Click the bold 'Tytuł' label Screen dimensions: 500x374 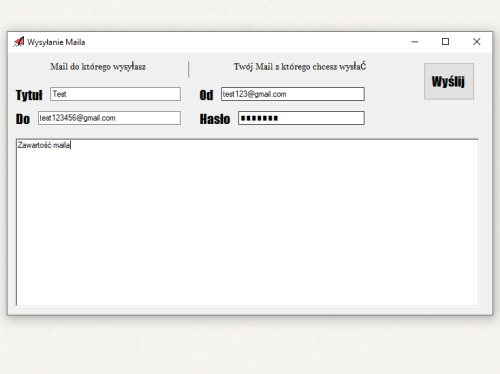[x=29, y=95]
